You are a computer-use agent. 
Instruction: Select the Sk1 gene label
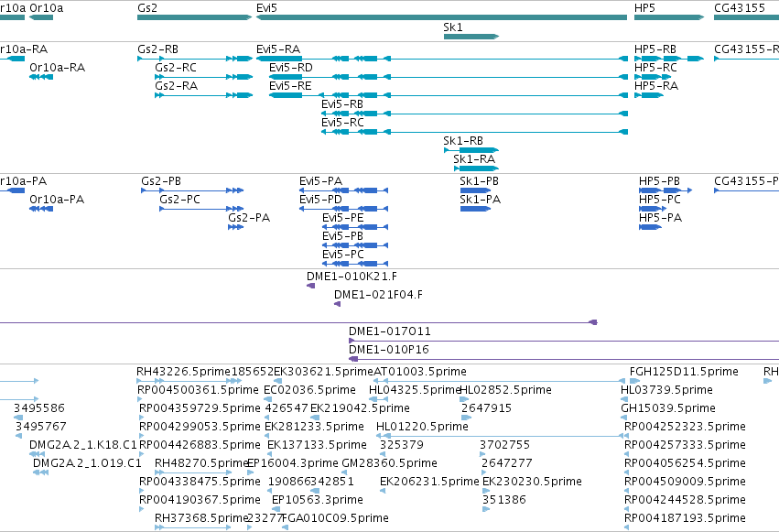tap(453, 27)
